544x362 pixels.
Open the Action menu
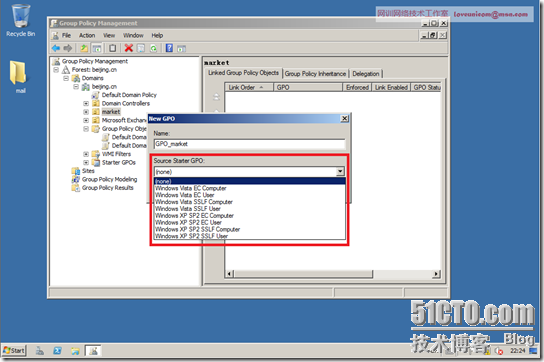click(87, 35)
